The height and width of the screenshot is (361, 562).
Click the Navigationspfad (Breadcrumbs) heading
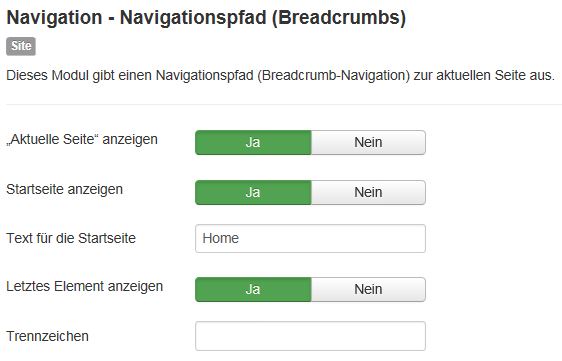[x=206, y=18]
